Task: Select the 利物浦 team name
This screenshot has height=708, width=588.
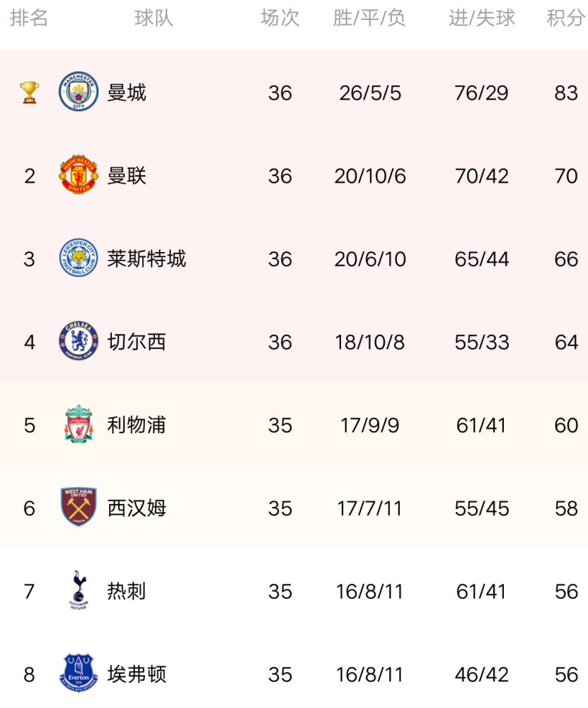Action: tap(137, 425)
